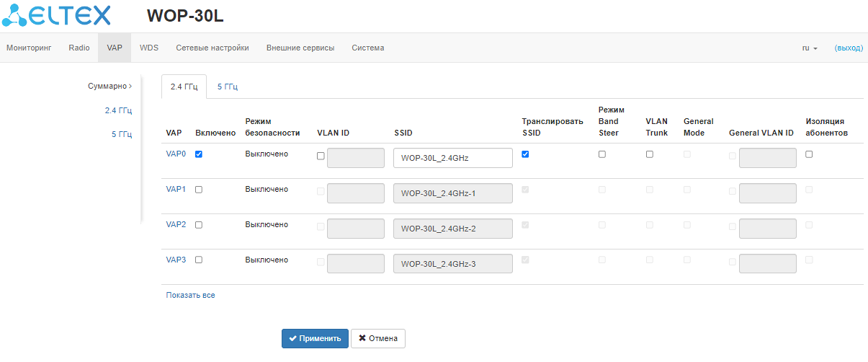Open the Radio menu
This screenshot has height=362, width=868.
coord(79,48)
